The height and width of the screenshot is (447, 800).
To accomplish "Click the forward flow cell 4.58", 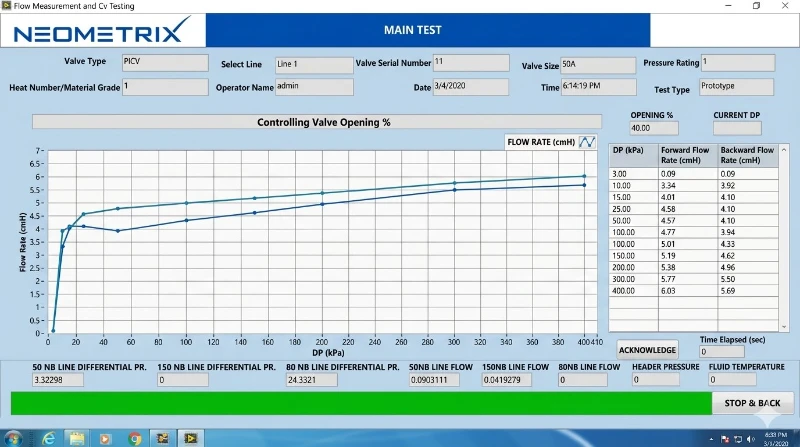I will point(688,209).
